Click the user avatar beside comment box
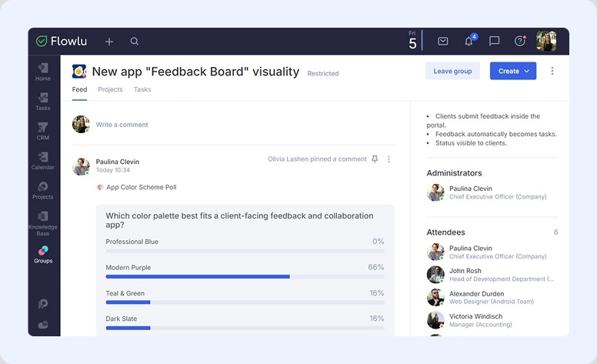The width and height of the screenshot is (597, 364). coord(81,124)
